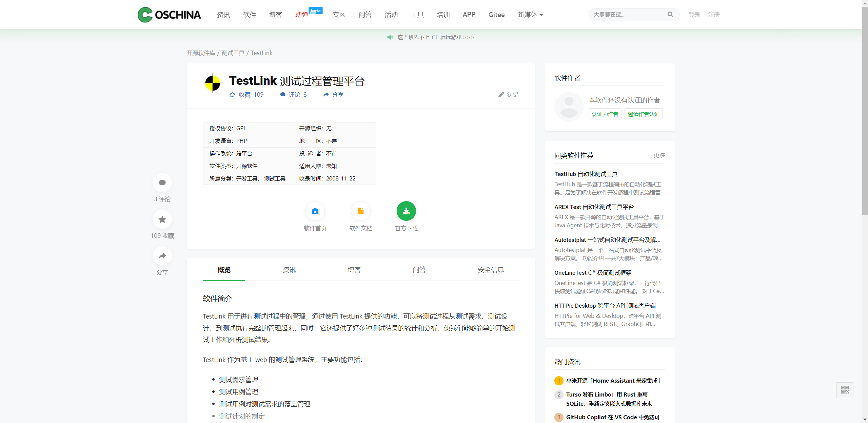Click the search magnifier icon
The width and height of the screenshot is (868, 423).
(x=670, y=15)
